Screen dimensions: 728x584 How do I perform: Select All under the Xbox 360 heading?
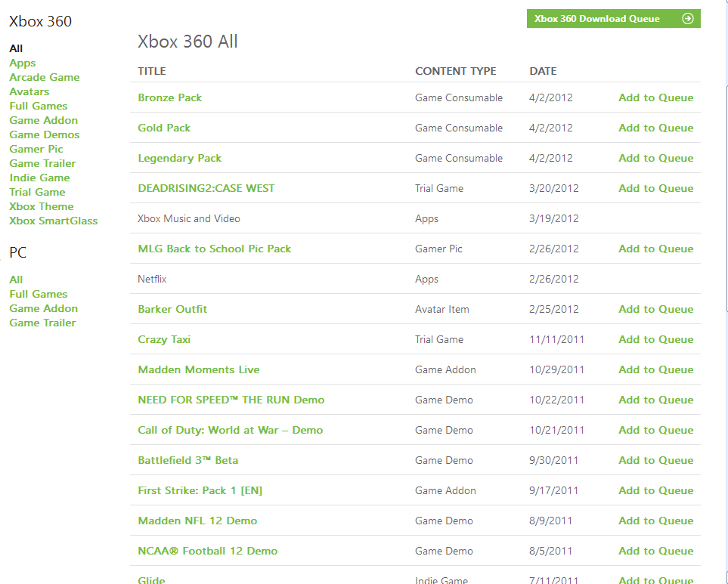point(16,48)
